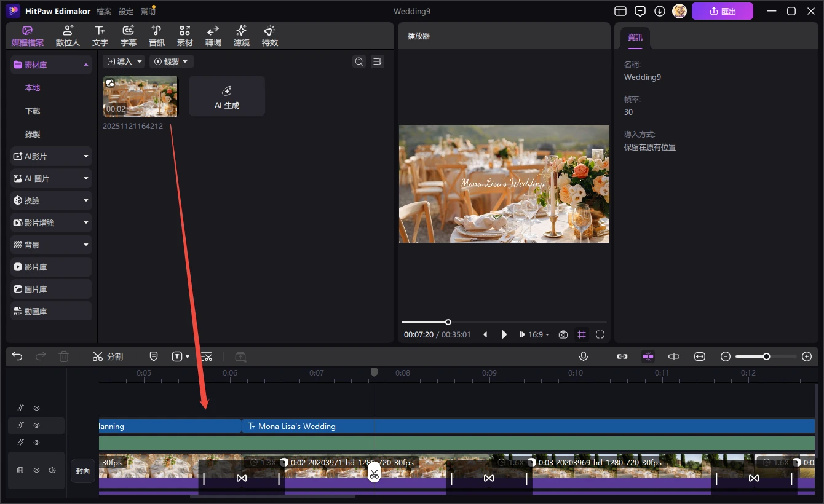Click the undo arrow in timeline toolbar

[x=17, y=356]
